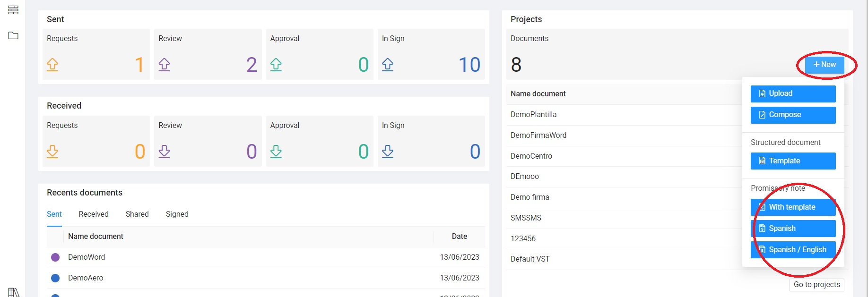The image size is (868, 297).
Task: Select Spanish / English promissory note option
Action: pyautogui.click(x=793, y=250)
